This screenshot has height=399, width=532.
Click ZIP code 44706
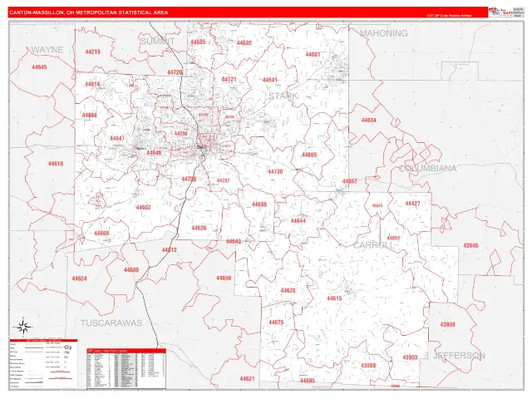[x=189, y=180]
